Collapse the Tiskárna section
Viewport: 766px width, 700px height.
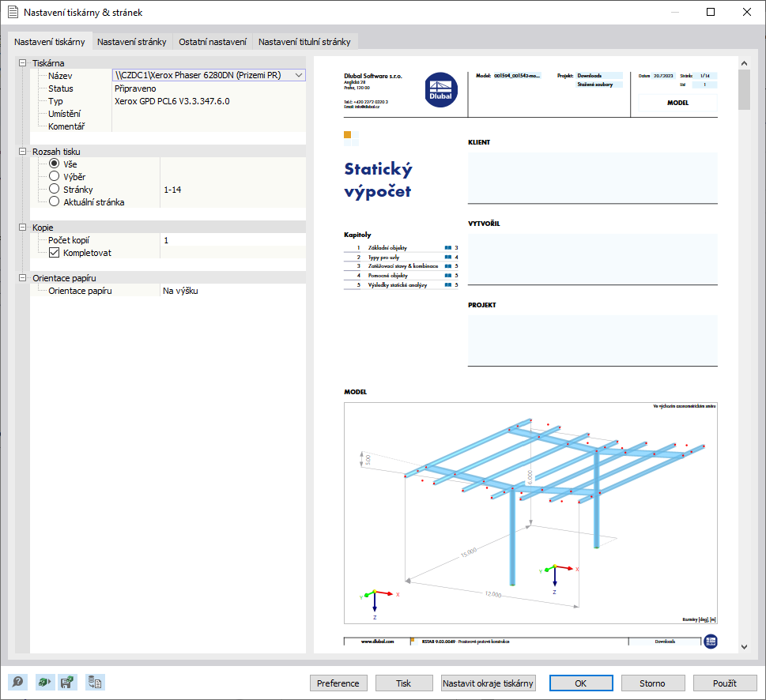click(22, 63)
